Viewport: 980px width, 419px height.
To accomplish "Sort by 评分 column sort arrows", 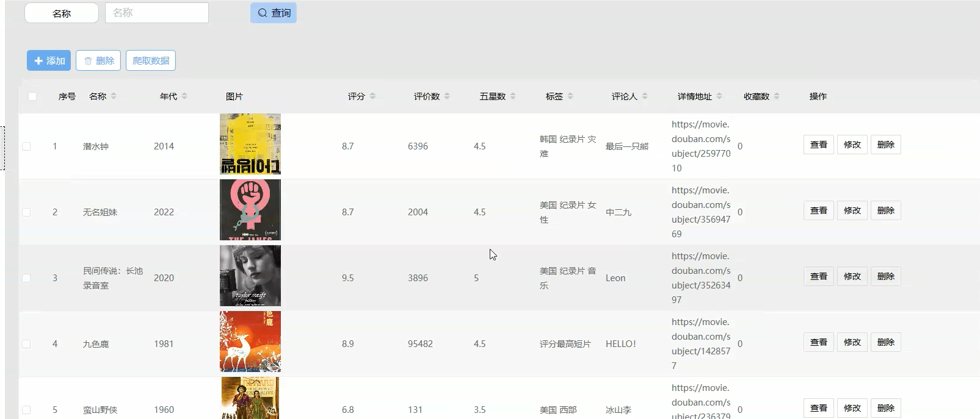I will point(372,96).
